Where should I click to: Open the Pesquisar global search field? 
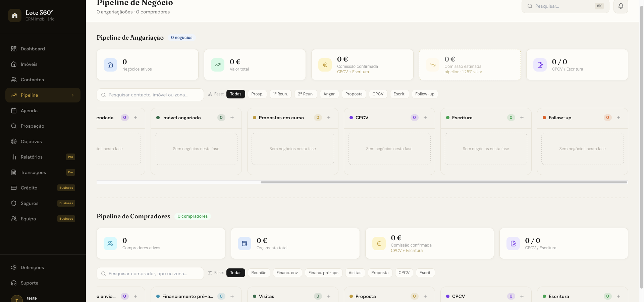click(565, 6)
